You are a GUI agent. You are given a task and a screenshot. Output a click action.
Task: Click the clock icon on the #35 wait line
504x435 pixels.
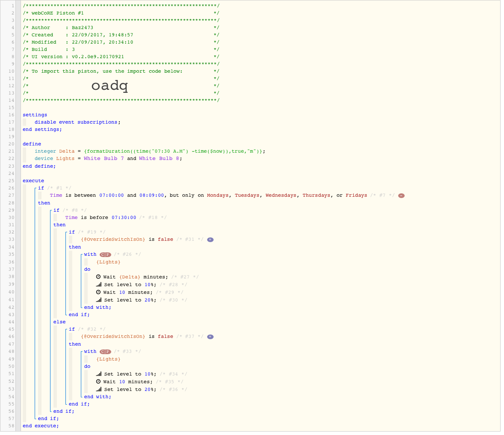click(98, 382)
